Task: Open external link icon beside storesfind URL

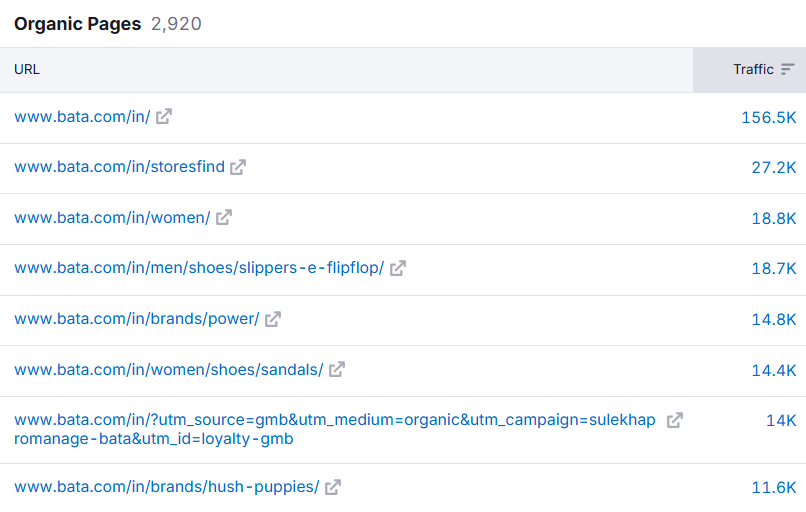Action: tap(238, 167)
